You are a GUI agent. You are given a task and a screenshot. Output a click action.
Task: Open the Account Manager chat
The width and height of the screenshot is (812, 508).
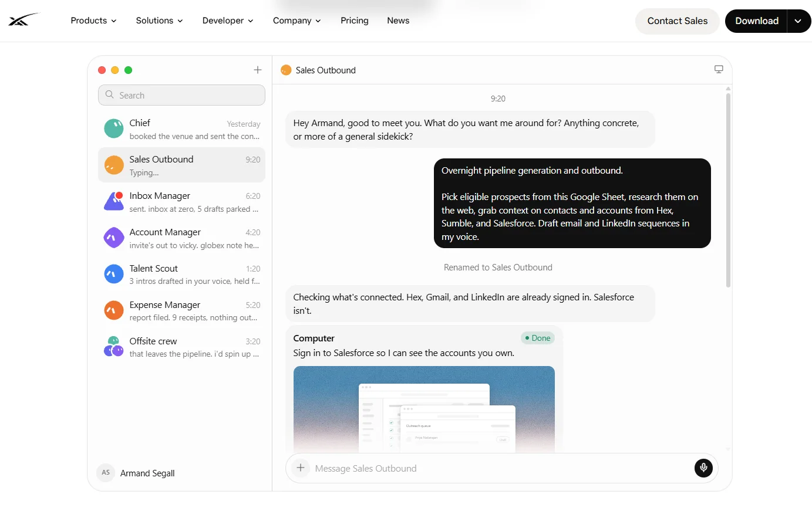click(x=181, y=238)
